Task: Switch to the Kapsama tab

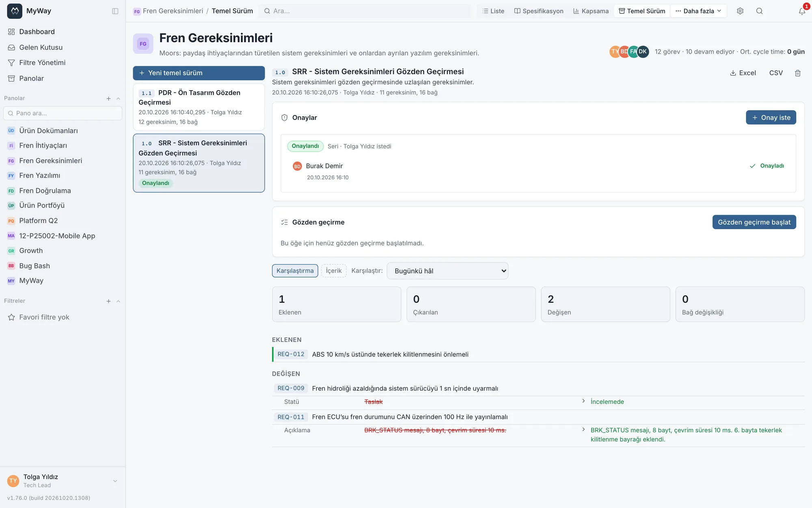Action: 591,11
